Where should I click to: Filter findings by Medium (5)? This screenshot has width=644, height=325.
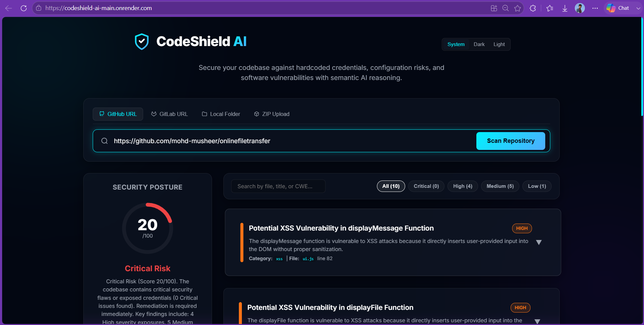500,186
